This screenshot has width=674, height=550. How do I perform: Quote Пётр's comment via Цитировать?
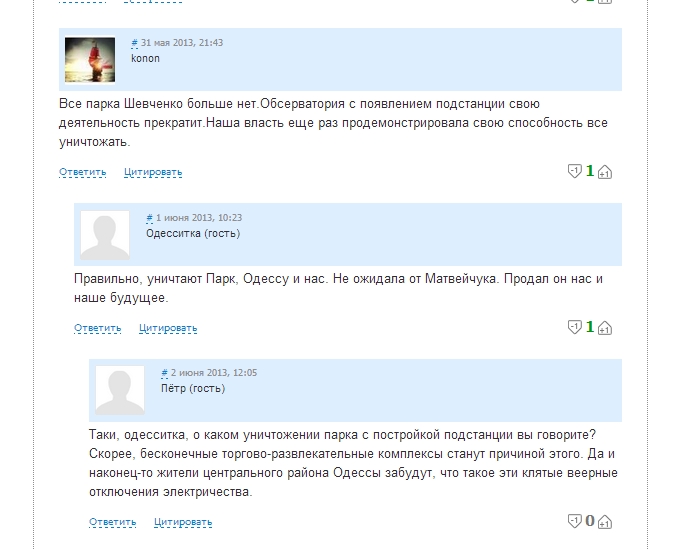pyautogui.click(x=183, y=522)
